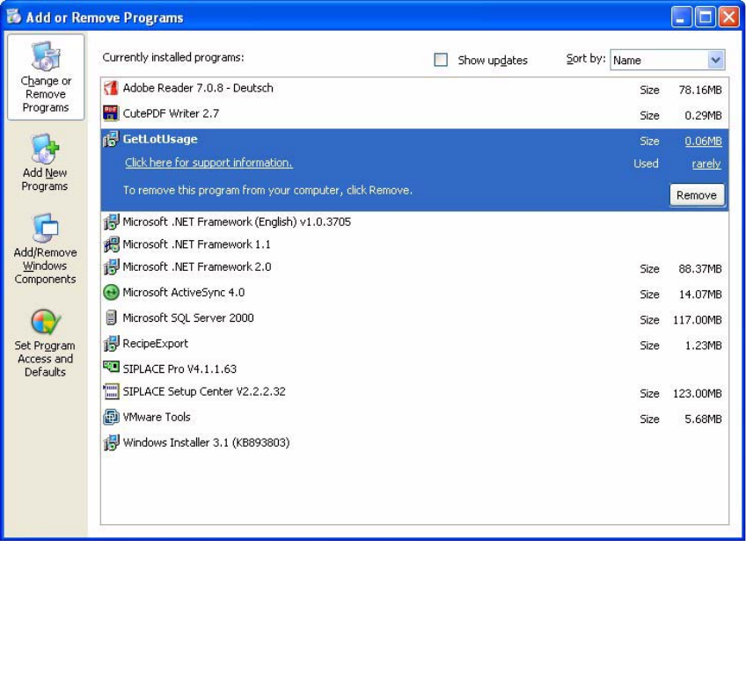Click the 'rarely' usage link
746x700 pixels.
point(706,164)
